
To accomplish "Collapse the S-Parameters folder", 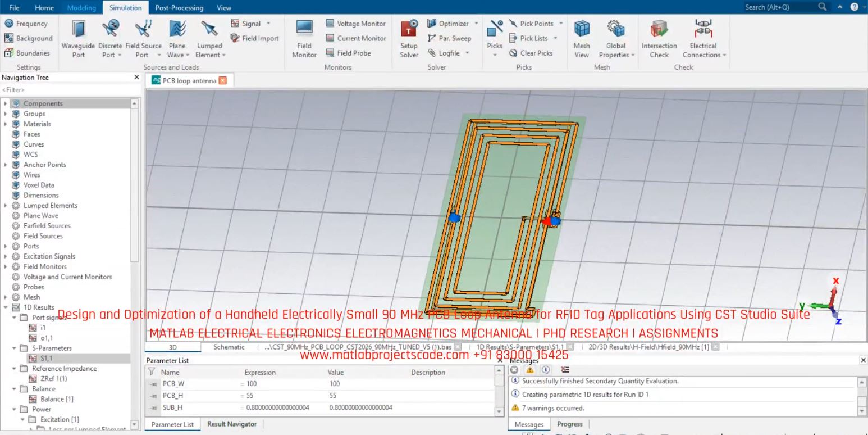I will (x=14, y=348).
